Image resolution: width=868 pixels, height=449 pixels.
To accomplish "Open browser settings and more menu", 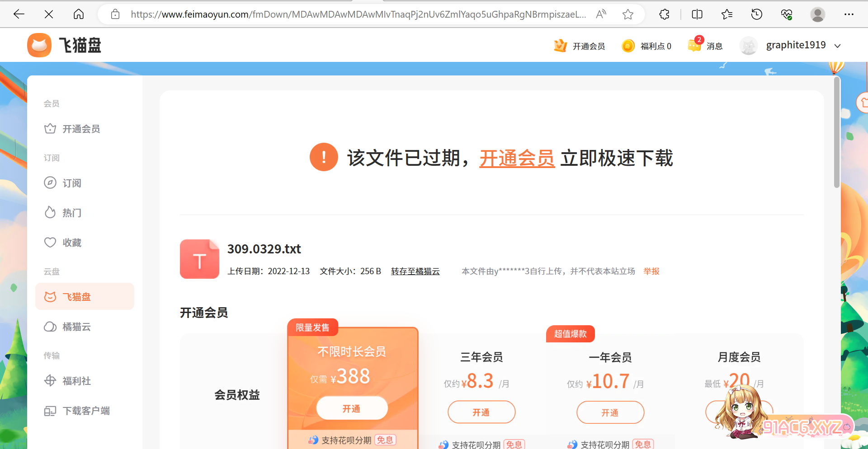I will point(849,14).
